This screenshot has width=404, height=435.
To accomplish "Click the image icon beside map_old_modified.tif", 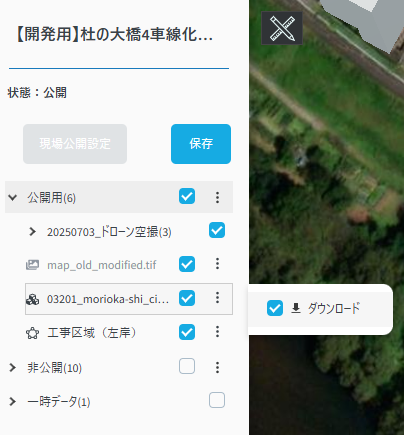I will click(32, 265).
